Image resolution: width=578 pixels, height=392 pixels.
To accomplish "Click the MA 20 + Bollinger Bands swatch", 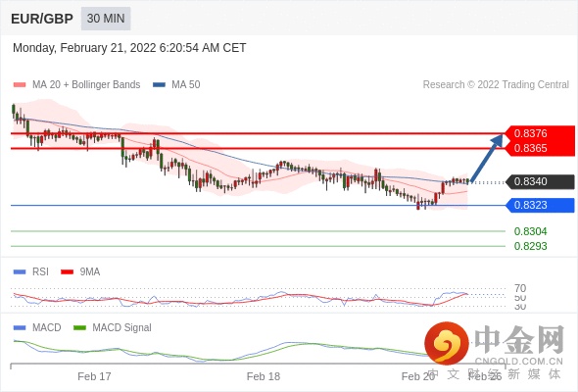I will point(20,85).
